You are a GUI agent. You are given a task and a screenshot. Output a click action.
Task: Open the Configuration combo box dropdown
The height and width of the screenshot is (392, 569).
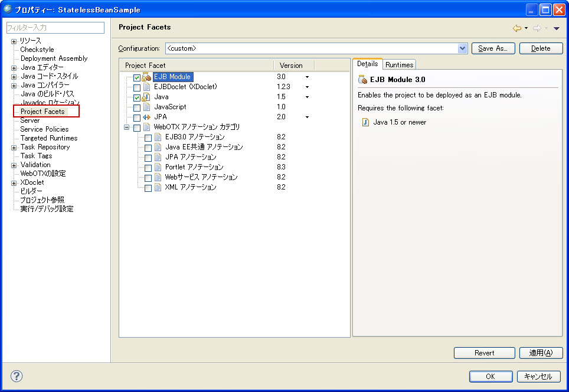(x=463, y=48)
